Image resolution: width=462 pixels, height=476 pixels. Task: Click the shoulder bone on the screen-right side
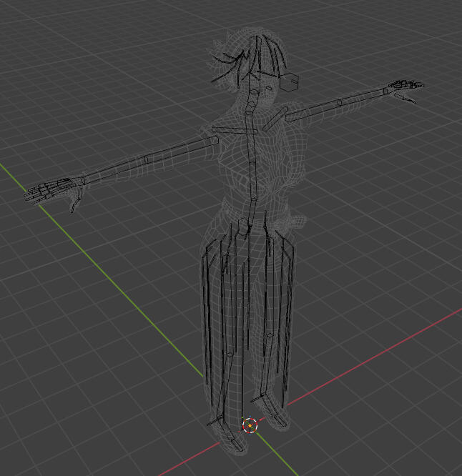(275, 119)
